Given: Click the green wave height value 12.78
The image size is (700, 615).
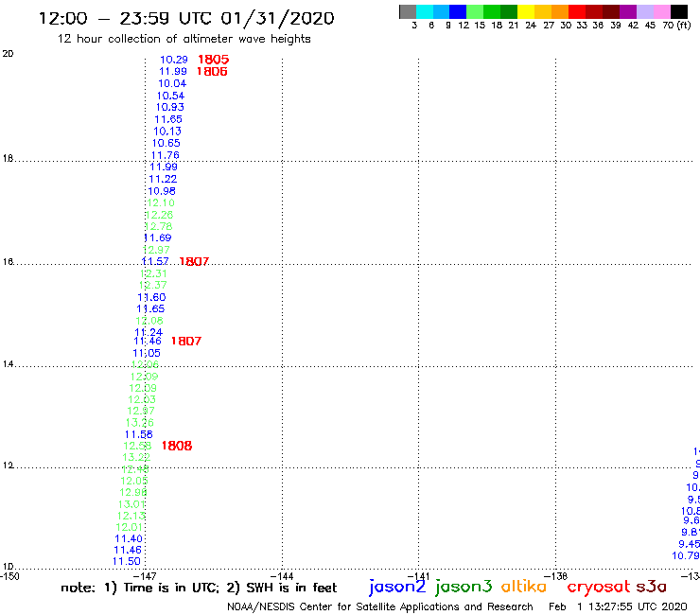Looking at the screenshot, I should pos(159,226).
